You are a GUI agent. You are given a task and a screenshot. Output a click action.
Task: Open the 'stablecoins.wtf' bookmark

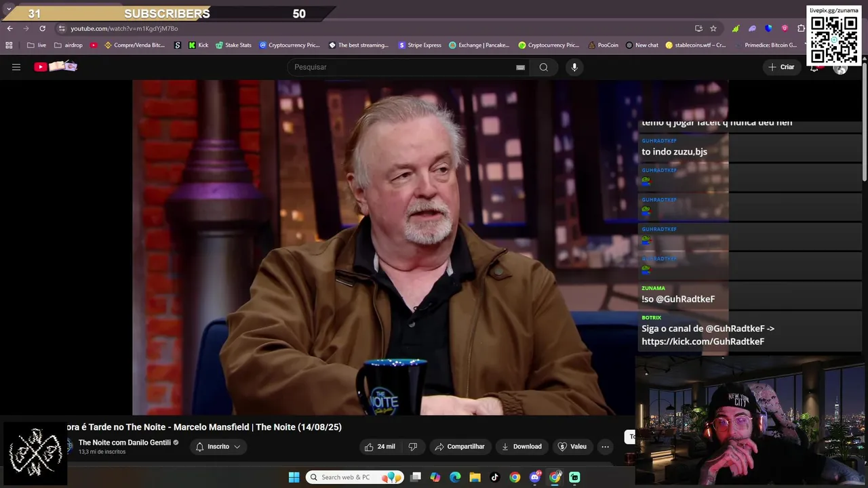click(696, 45)
